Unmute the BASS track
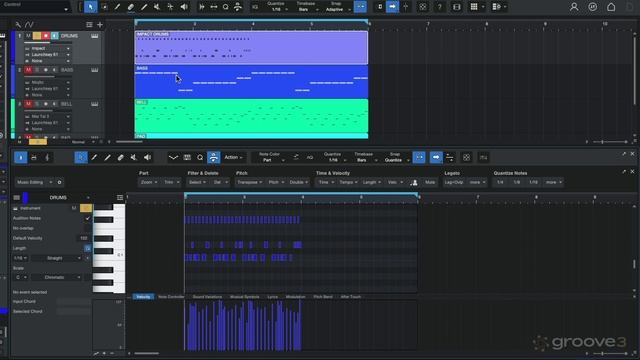640x360 pixels. point(28,70)
